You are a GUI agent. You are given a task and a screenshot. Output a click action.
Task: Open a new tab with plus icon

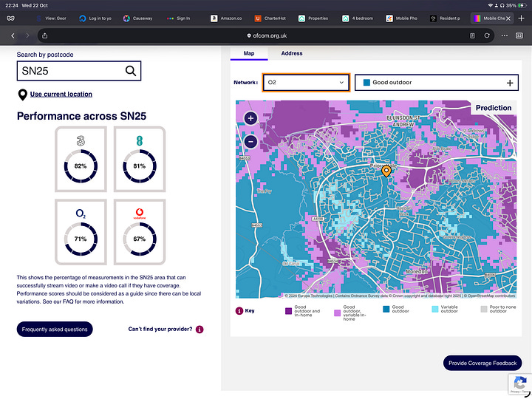click(522, 18)
